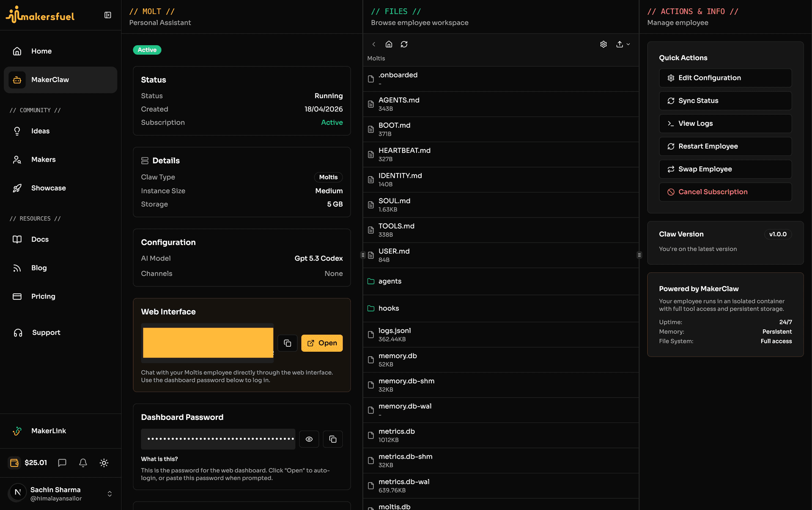Click the redacted web interface URL field
The height and width of the screenshot is (510, 812).
click(x=208, y=343)
